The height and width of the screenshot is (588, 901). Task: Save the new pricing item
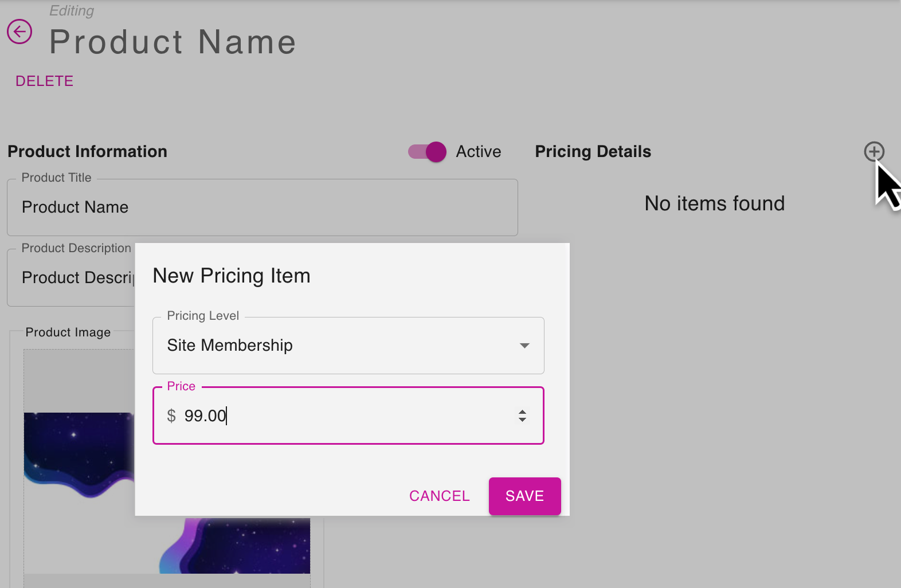[525, 496]
